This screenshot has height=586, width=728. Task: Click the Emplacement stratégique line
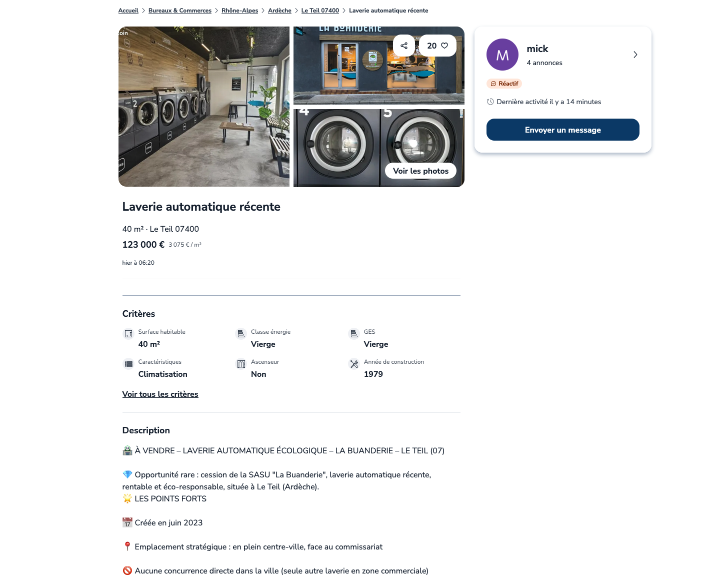click(x=252, y=546)
